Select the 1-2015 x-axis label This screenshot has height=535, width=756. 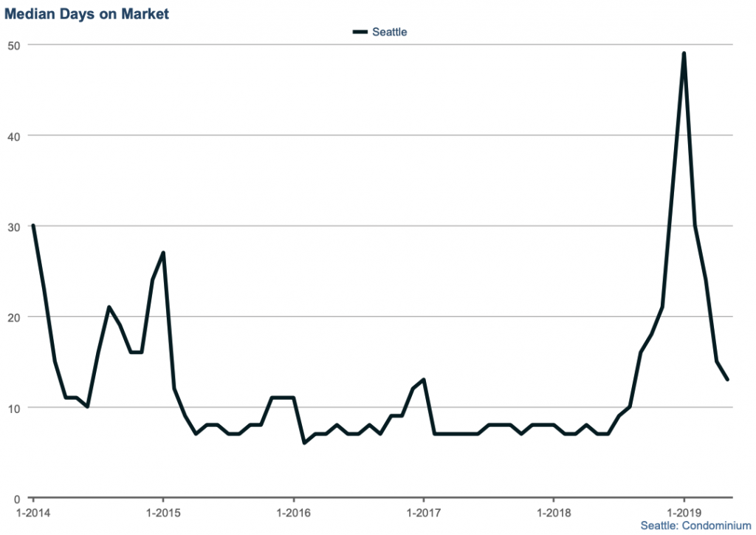coord(163,511)
